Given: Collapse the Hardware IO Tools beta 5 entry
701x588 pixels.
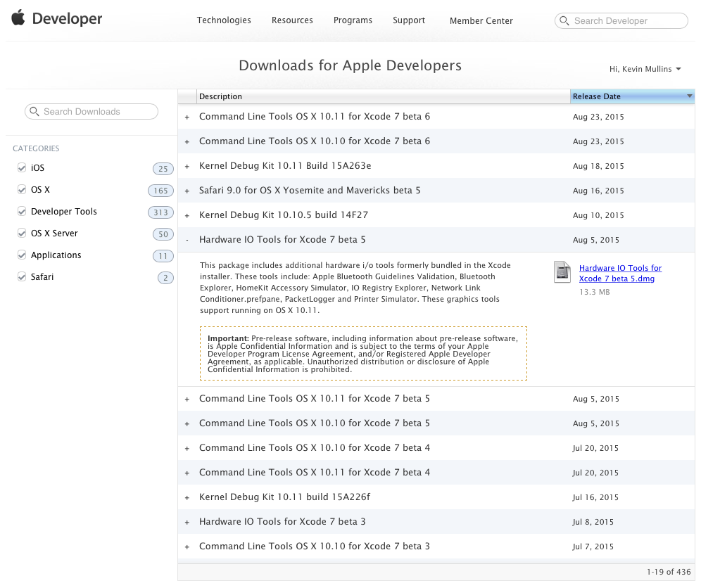Looking at the screenshot, I should click(x=187, y=240).
